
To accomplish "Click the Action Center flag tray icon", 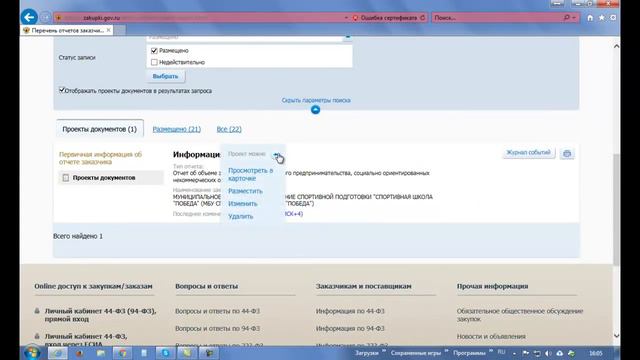I will point(526,353).
